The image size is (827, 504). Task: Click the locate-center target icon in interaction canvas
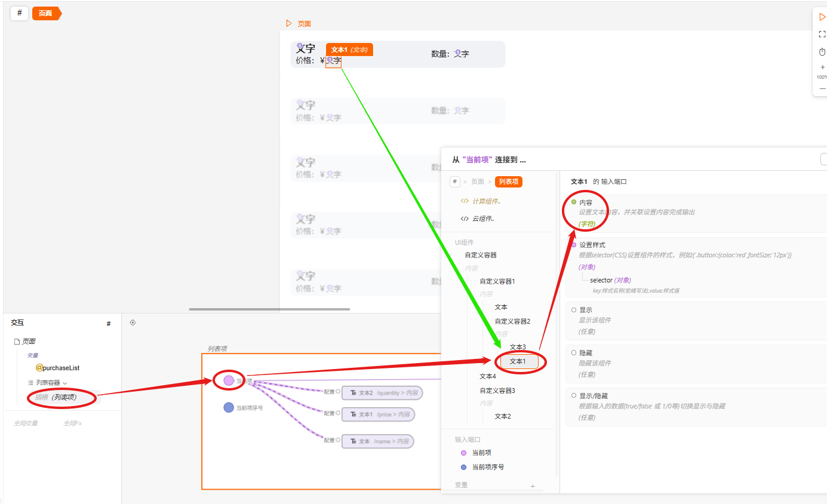[x=133, y=322]
